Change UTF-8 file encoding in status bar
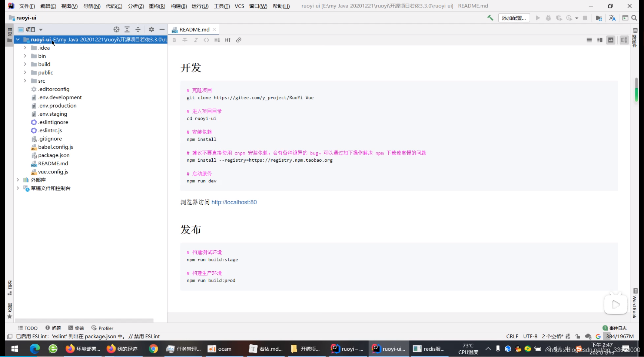 (x=530, y=336)
